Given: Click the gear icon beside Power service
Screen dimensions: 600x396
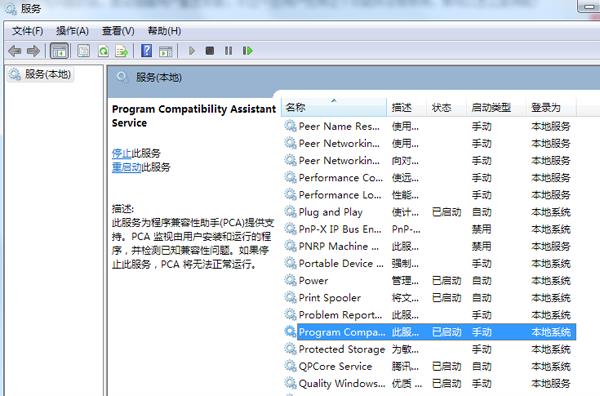Looking at the screenshot, I should (290, 280).
